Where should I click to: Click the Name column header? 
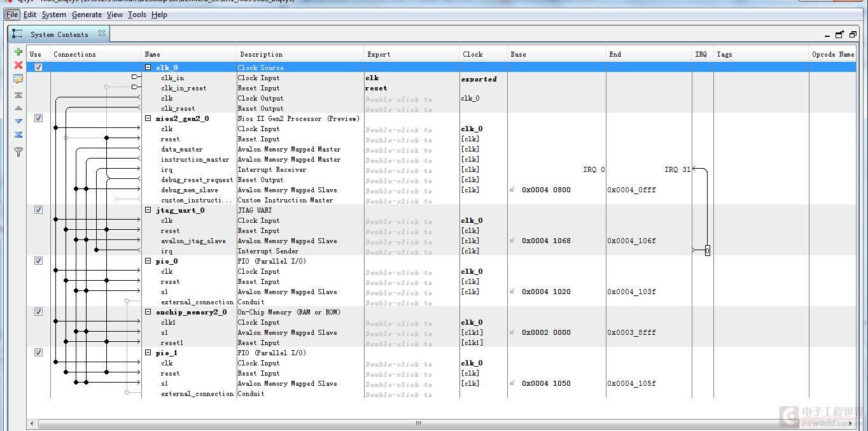(189, 54)
